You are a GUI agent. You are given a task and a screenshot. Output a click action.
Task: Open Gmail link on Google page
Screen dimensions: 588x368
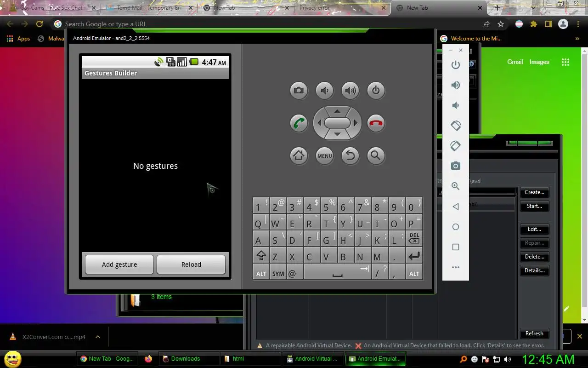515,62
